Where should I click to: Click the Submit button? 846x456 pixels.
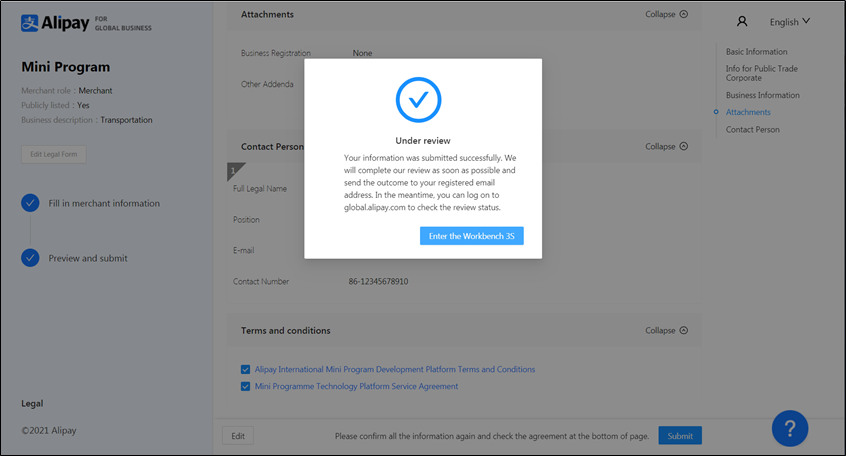coord(680,436)
